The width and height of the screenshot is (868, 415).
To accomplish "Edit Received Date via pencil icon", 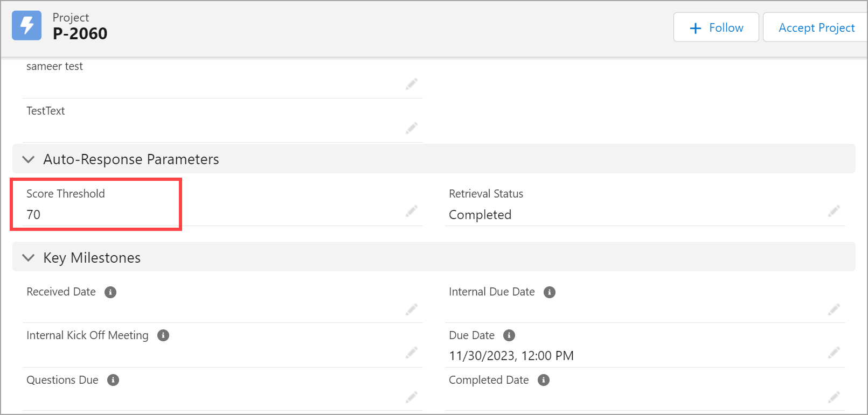I will coord(412,310).
